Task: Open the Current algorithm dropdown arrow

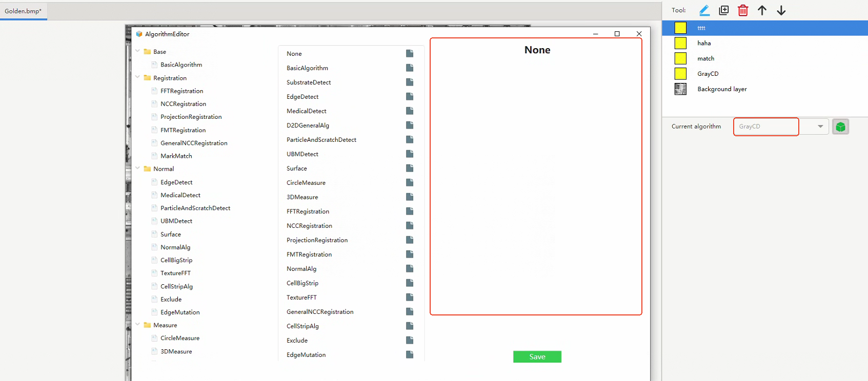Action: coord(820,126)
